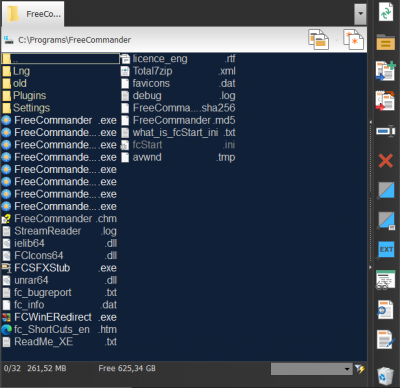
Task: Click the plain blue-gray square sidebar icon
Action: point(386,190)
